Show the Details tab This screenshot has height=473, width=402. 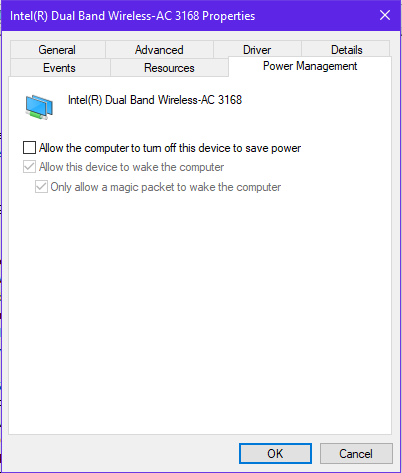346,50
